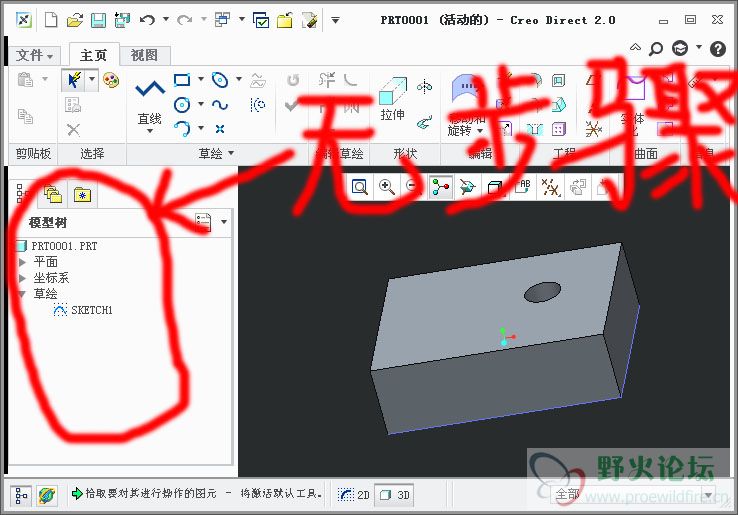Click the Refit zoom icon
This screenshot has height=515, width=738.
(x=360, y=187)
